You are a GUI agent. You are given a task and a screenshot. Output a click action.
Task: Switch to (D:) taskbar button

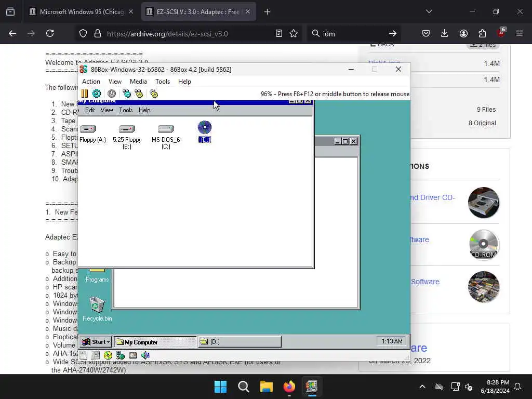(x=239, y=342)
